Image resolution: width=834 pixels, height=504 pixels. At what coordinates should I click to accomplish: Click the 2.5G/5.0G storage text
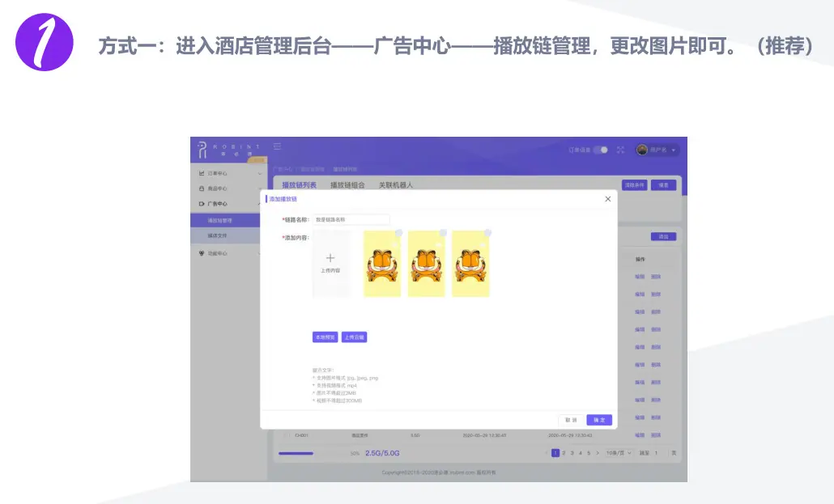pyautogui.click(x=382, y=454)
